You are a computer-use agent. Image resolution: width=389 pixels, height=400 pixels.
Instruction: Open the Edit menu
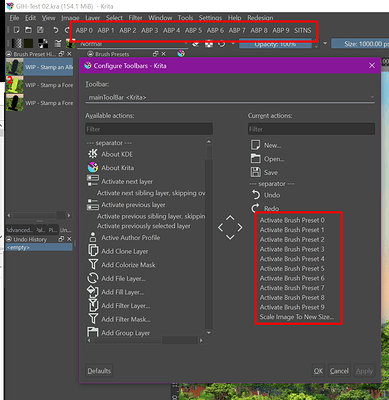(x=30, y=18)
